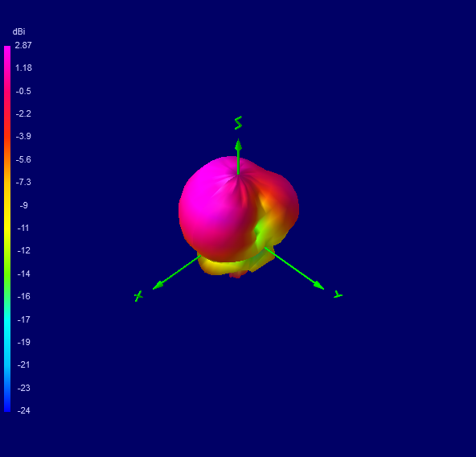Image resolution: width=476 pixels, height=457 pixels.
Task: Click the -5.6 legend value
Action: pos(23,159)
